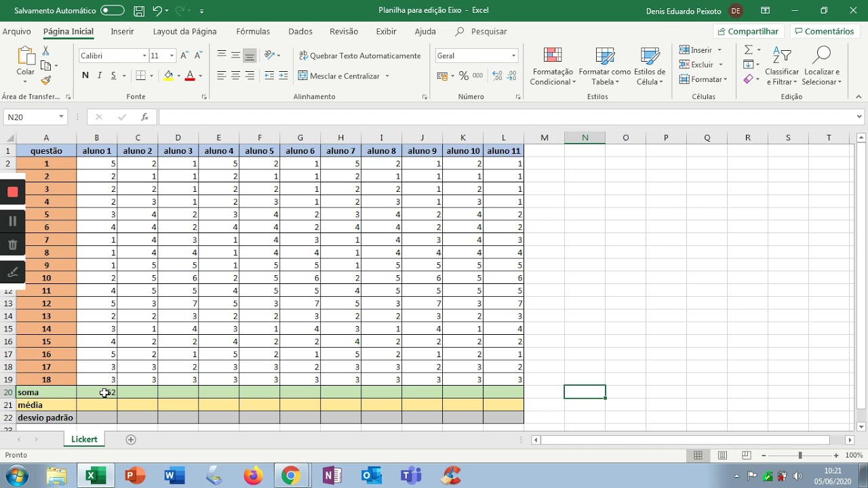Click percent style icon
The width and height of the screenshot is (868, 488).
tap(464, 76)
